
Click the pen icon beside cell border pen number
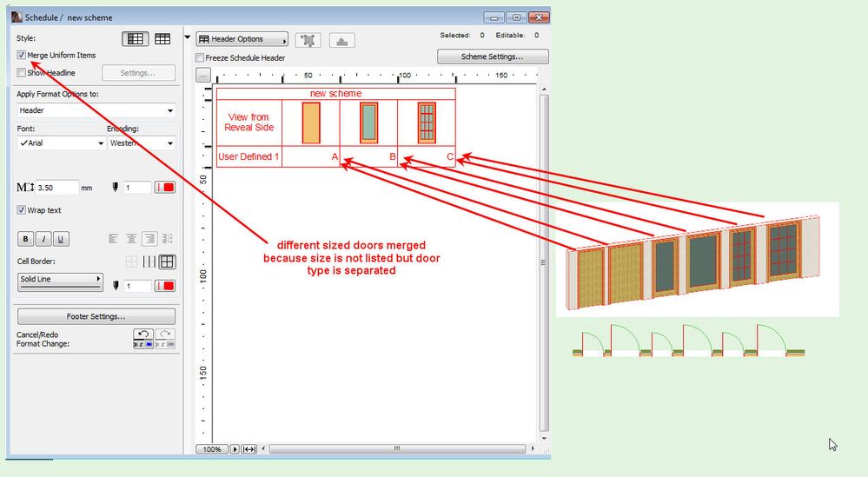point(116,286)
